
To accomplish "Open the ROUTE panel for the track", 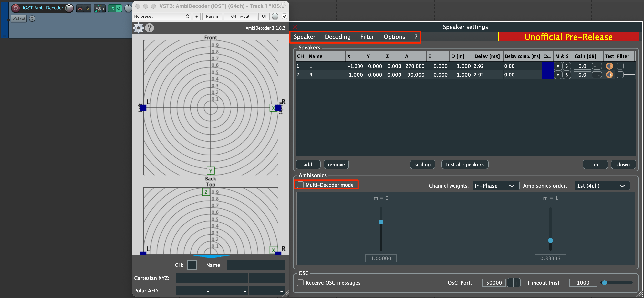I will point(99,8).
